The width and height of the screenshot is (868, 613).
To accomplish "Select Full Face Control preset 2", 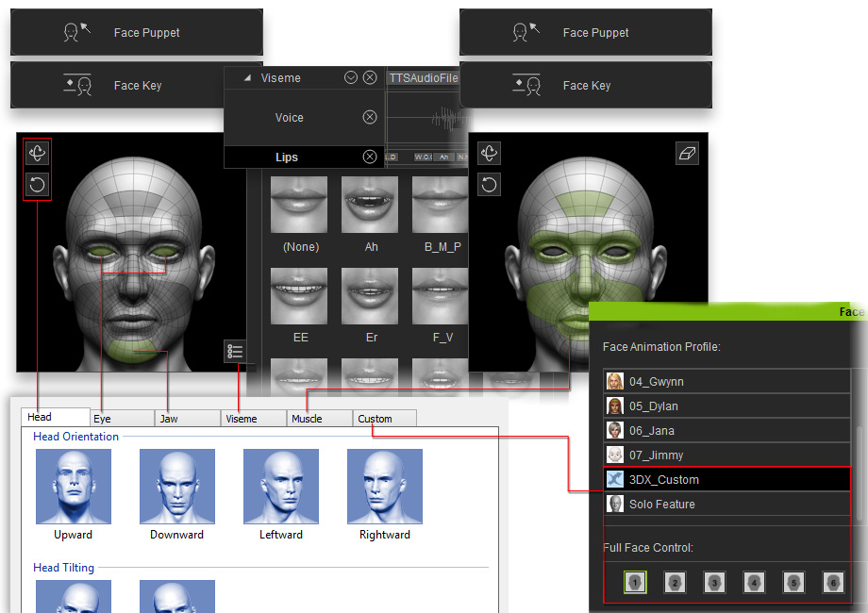I will (x=675, y=582).
